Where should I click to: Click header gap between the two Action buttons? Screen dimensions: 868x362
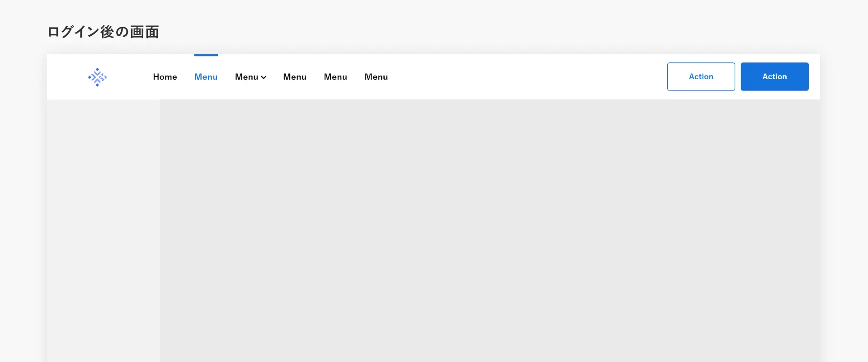pos(738,77)
